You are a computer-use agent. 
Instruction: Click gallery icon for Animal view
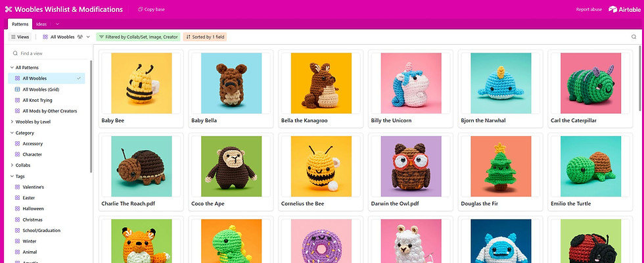17,252
